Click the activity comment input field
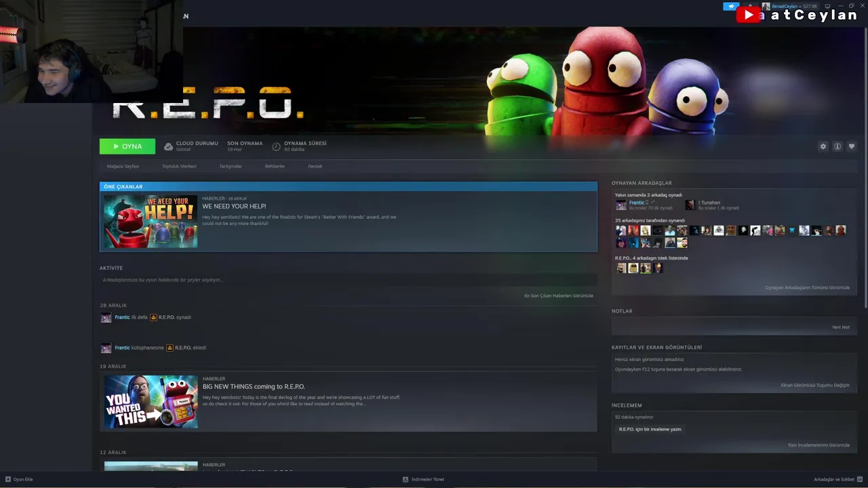This screenshot has width=868, height=488. click(x=348, y=280)
